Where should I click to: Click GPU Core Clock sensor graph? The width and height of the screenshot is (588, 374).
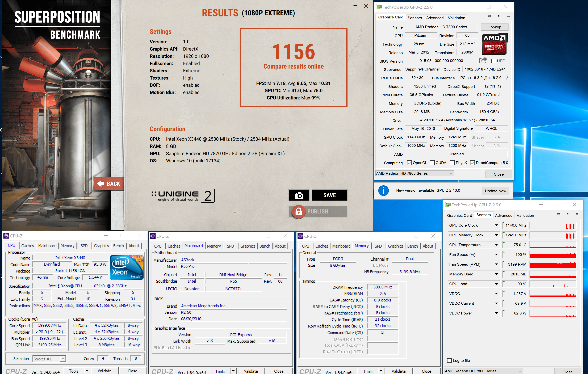[x=553, y=225]
